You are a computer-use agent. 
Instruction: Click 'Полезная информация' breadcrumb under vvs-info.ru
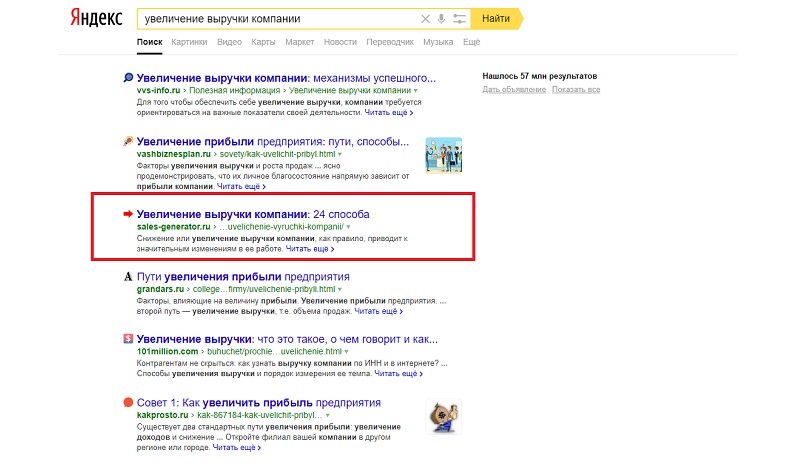234,90
